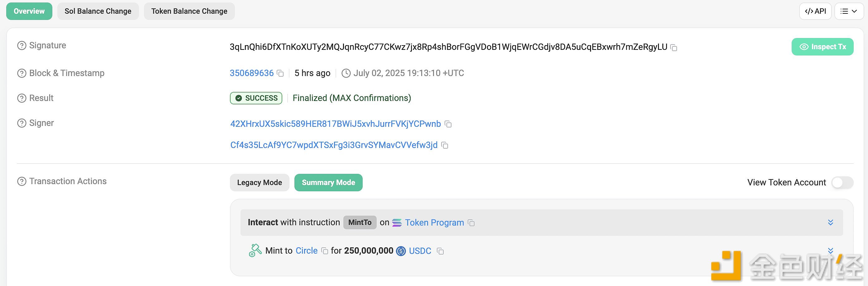Open the API button
This screenshot has width=868, height=286.
click(815, 12)
